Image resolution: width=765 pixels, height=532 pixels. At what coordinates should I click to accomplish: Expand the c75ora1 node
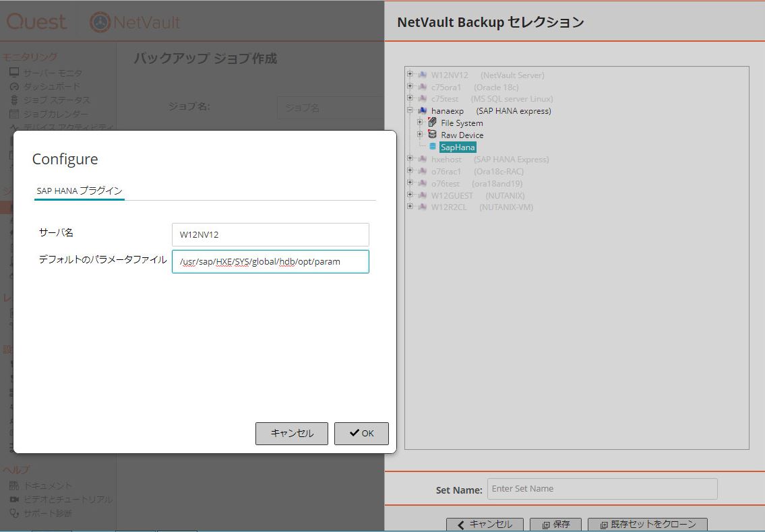pos(410,86)
